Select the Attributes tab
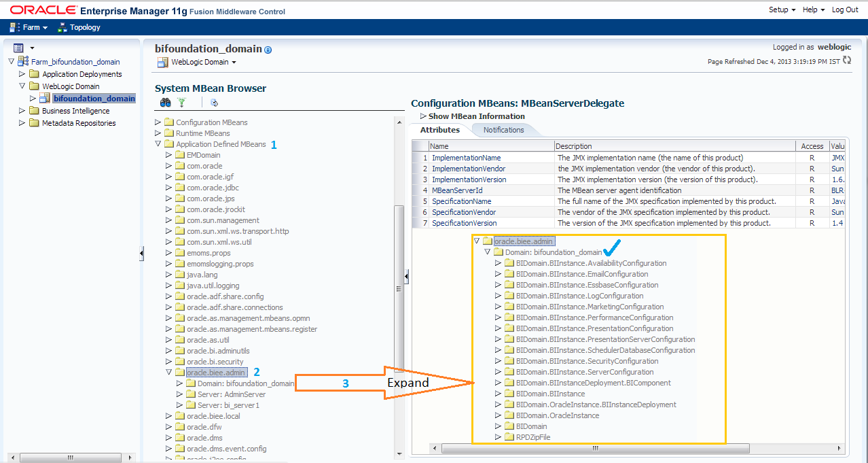 pos(440,130)
